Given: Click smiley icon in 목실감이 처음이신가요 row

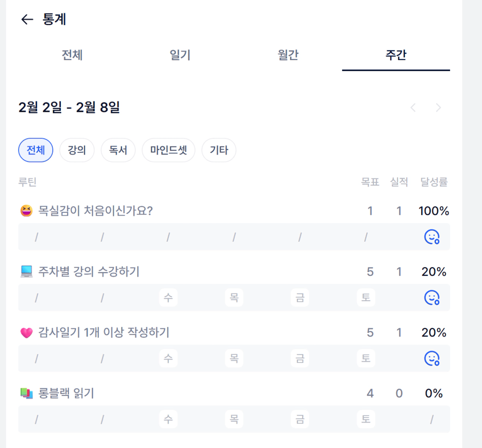Looking at the screenshot, I should click(x=432, y=237).
